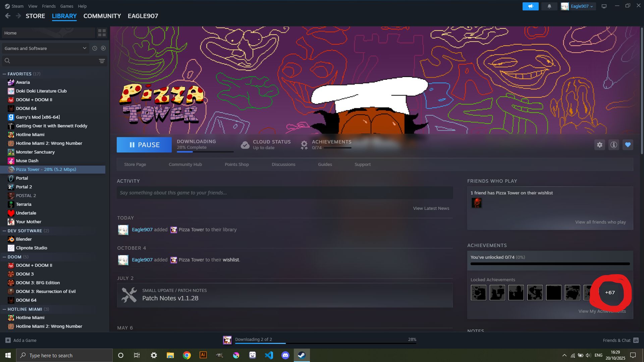Open advanced filter options icon
Image resolution: width=644 pixels, height=362 pixels.
click(x=102, y=61)
